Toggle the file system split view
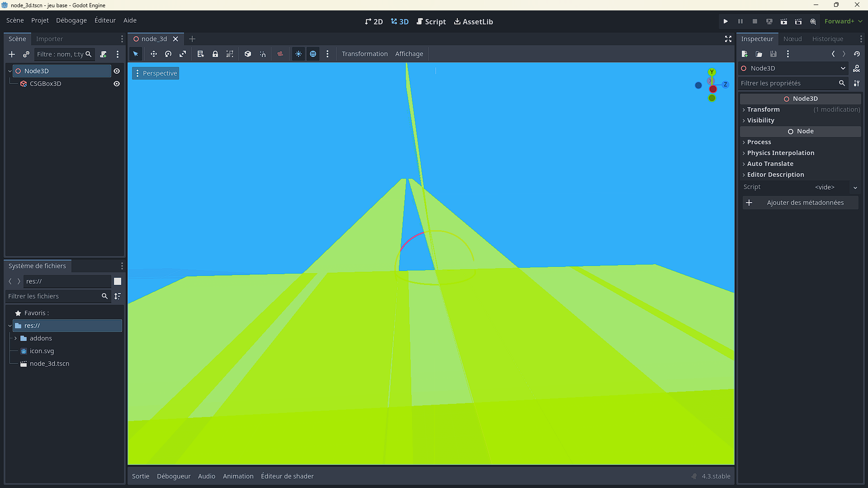Screen dimensions: 868x488 coord(118,281)
